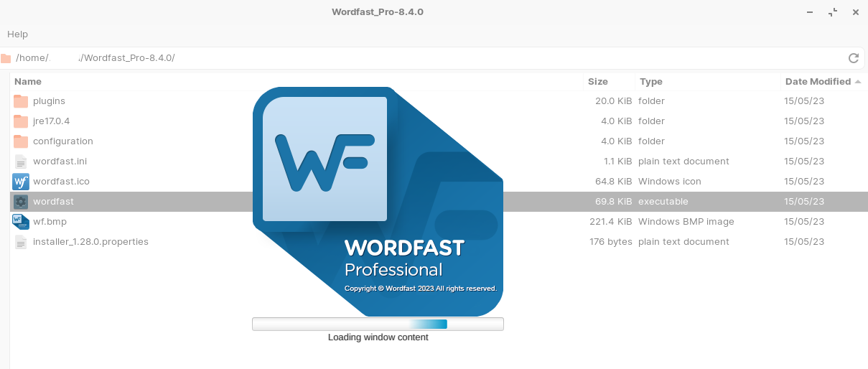Select the jre17.0.4 file name
This screenshot has height=369, width=868.
51,121
